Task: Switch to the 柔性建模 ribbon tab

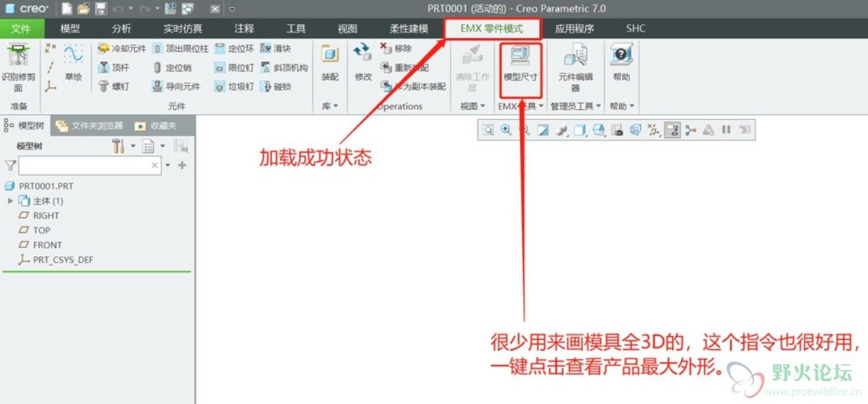Action: tap(409, 28)
